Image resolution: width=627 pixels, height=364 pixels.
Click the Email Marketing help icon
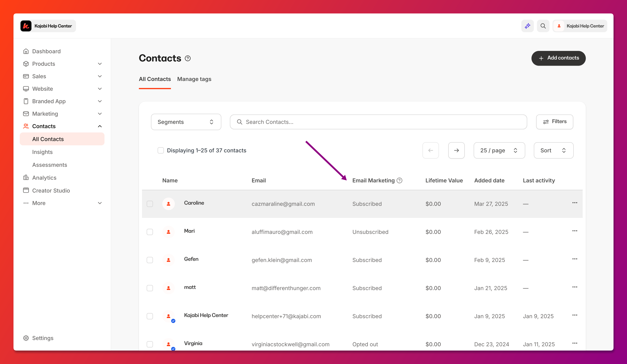pyautogui.click(x=399, y=180)
